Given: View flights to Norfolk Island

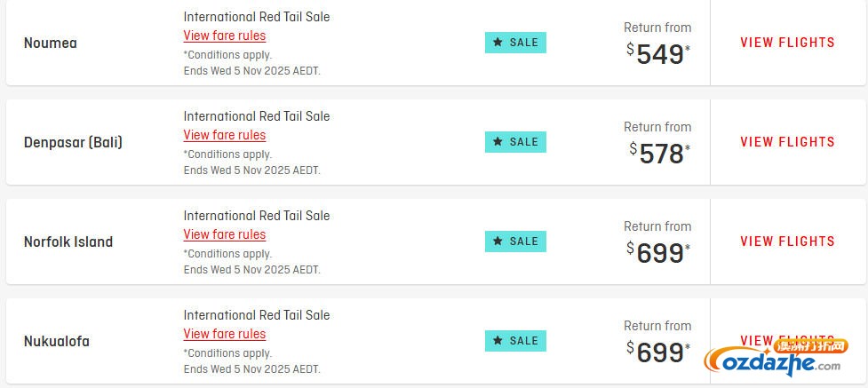Looking at the screenshot, I should (787, 242).
